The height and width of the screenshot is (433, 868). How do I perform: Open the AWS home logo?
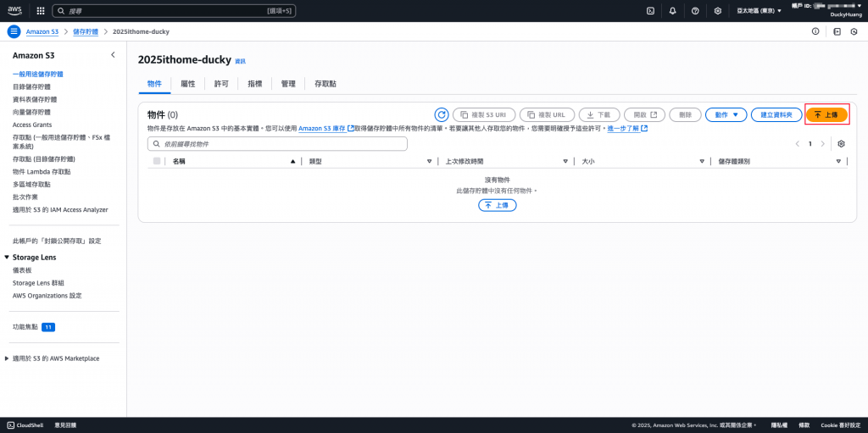pyautogui.click(x=14, y=10)
